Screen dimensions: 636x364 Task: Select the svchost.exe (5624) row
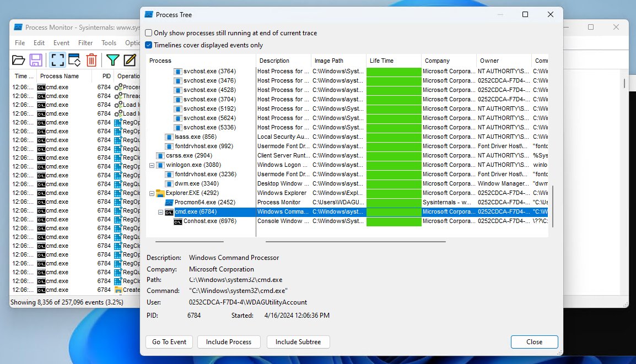pyautogui.click(x=347, y=118)
